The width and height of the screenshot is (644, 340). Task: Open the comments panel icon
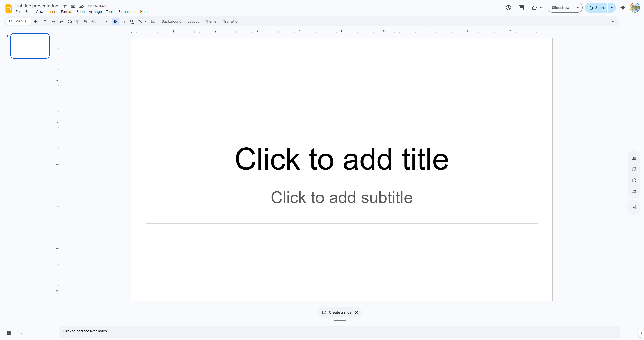[x=521, y=8]
